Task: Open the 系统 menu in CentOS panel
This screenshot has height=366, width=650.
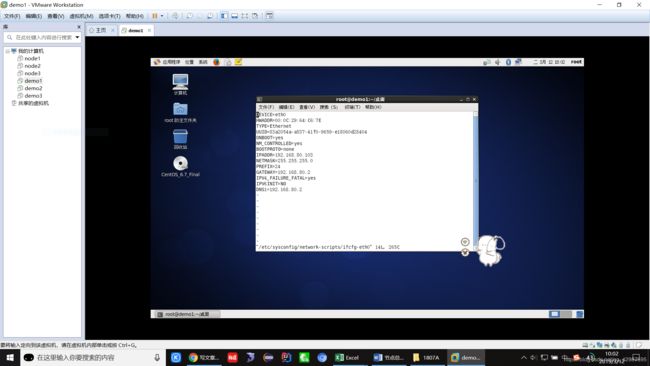Action: (203, 62)
